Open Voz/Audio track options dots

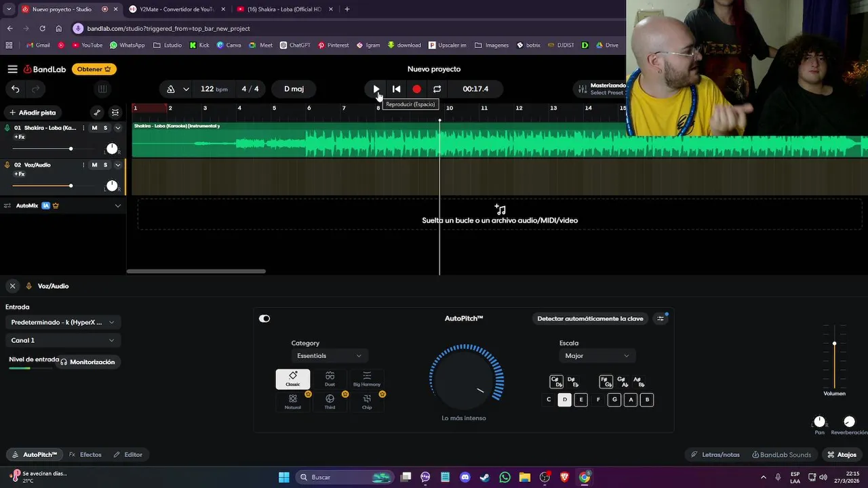click(x=84, y=165)
